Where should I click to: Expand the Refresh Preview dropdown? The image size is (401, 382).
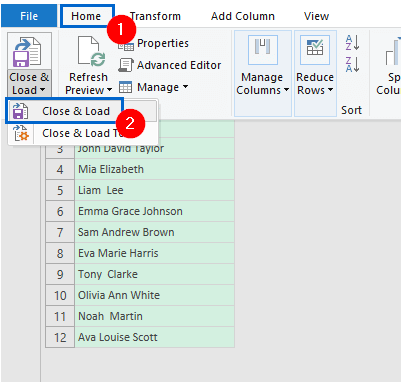point(109,90)
